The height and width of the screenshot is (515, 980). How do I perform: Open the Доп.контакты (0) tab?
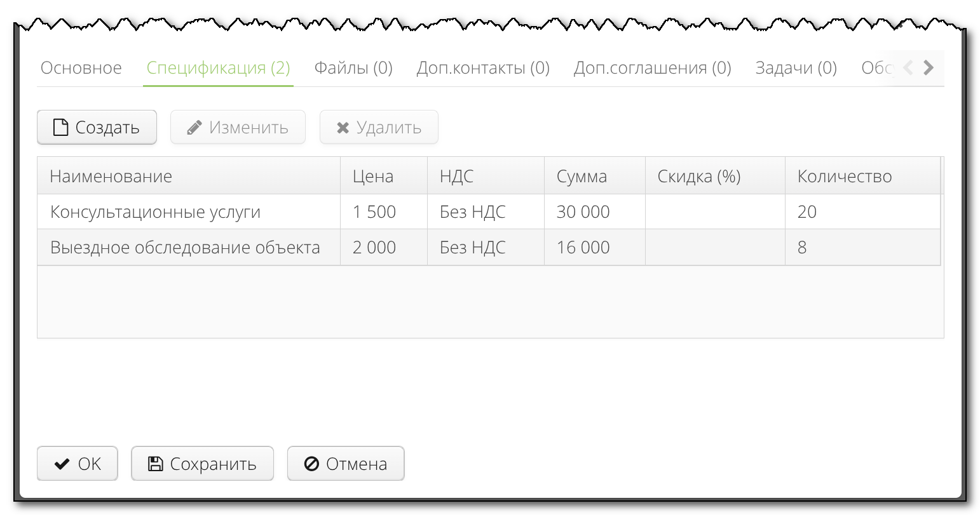[x=483, y=68]
